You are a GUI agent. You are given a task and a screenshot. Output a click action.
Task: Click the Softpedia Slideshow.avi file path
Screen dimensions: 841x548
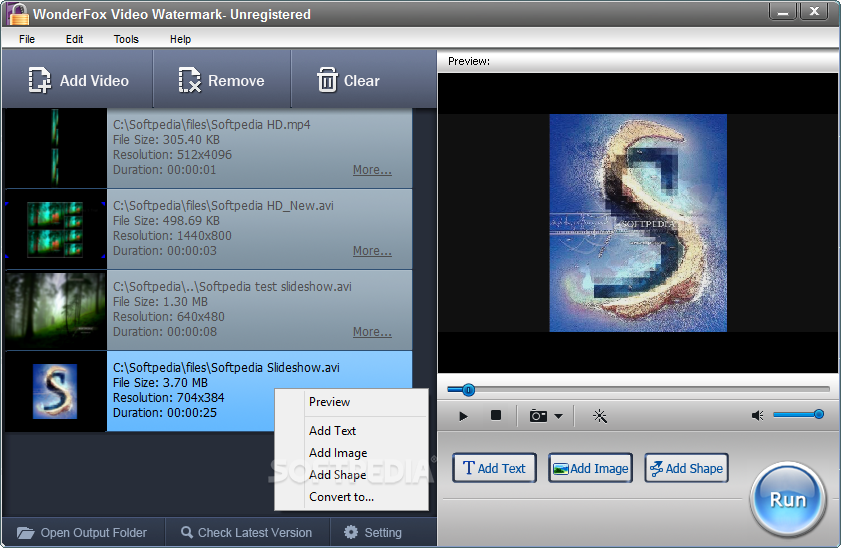click(x=226, y=367)
